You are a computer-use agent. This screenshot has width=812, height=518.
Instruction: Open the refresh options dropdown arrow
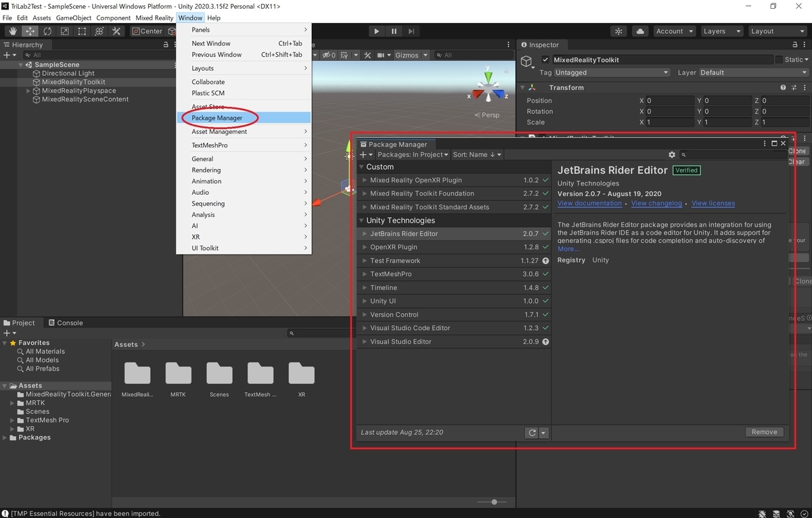click(543, 433)
